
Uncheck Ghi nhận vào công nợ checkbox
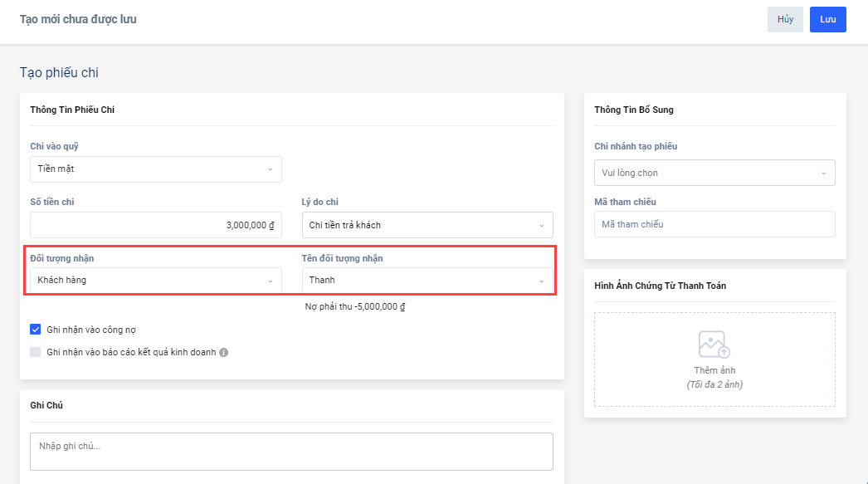pyautogui.click(x=36, y=330)
